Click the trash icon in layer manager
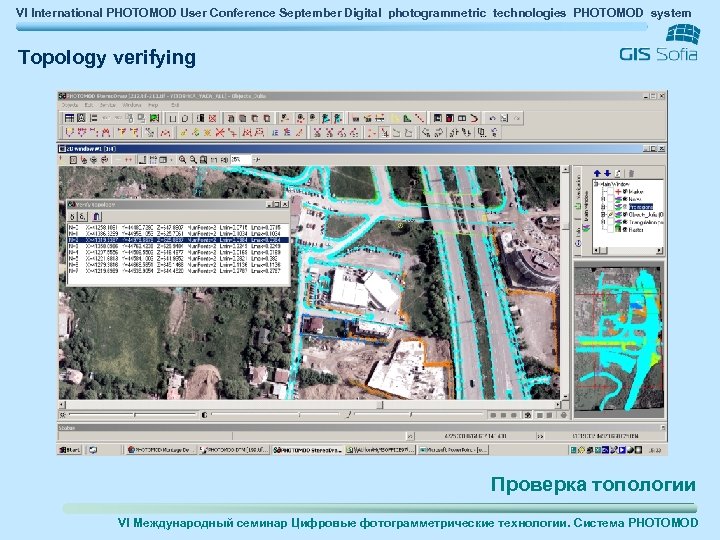The width and height of the screenshot is (720, 540). [x=630, y=173]
